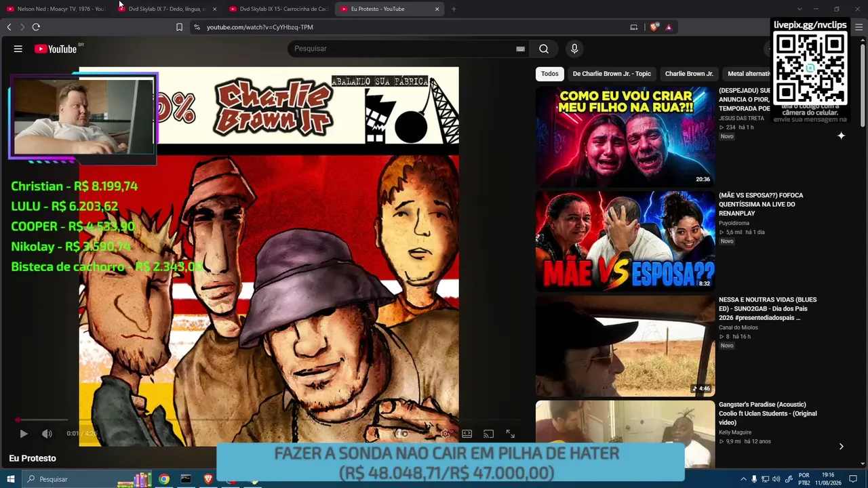Toggle the autoplay switch in the player
The height and width of the screenshot is (488, 868).
(403, 434)
